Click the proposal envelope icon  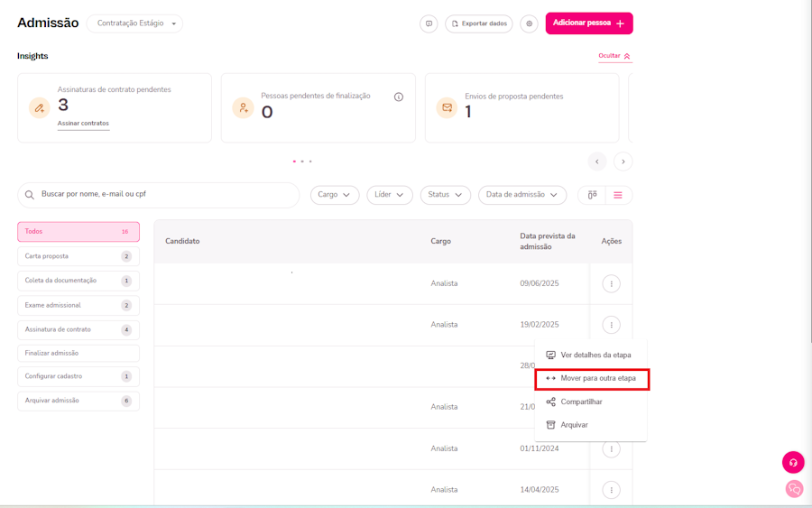coord(447,107)
